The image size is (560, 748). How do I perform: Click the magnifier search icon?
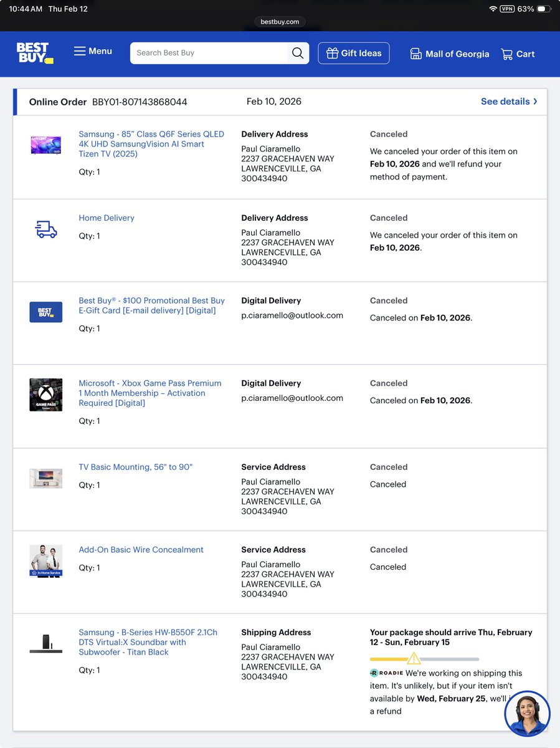(298, 53)
